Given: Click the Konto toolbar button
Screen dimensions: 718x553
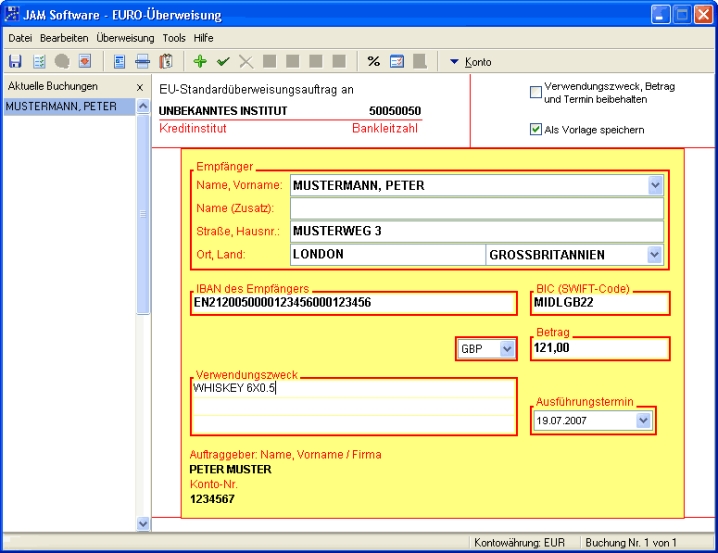Looking at the screenshot, I should [470, 62].
